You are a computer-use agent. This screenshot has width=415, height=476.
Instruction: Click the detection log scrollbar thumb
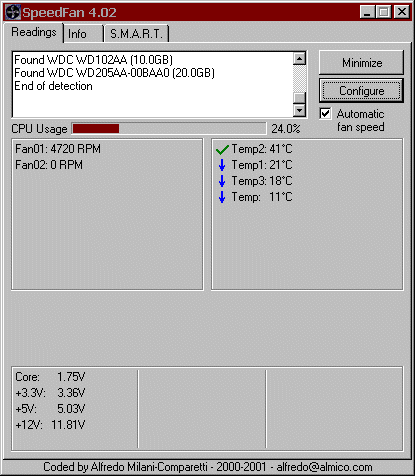(x=299, y=98)
